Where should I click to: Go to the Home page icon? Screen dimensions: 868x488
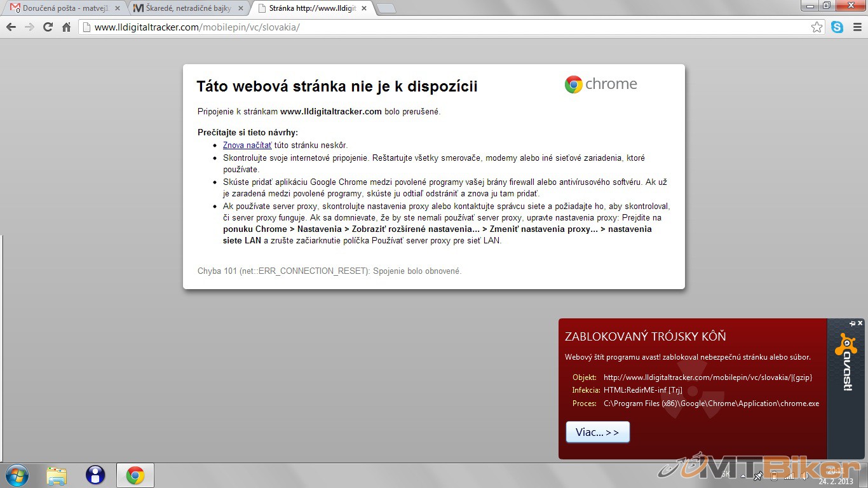66,27
